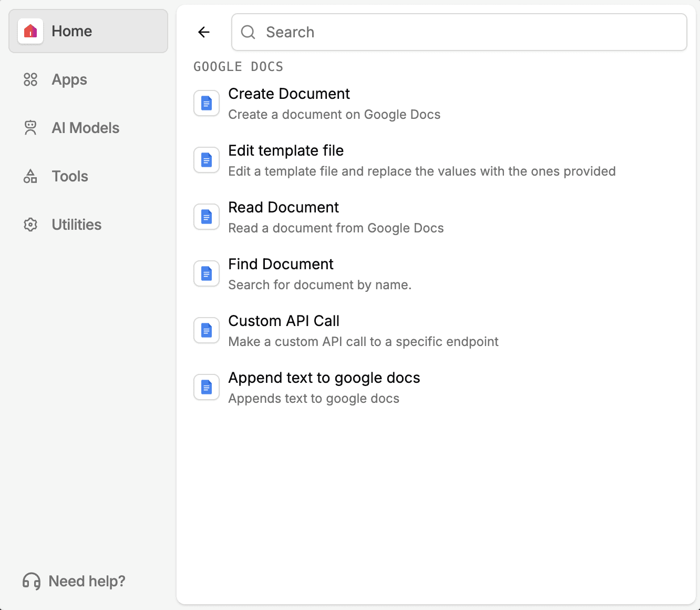Open the Home menu item

pyautogui.click(x=88, y=31)
